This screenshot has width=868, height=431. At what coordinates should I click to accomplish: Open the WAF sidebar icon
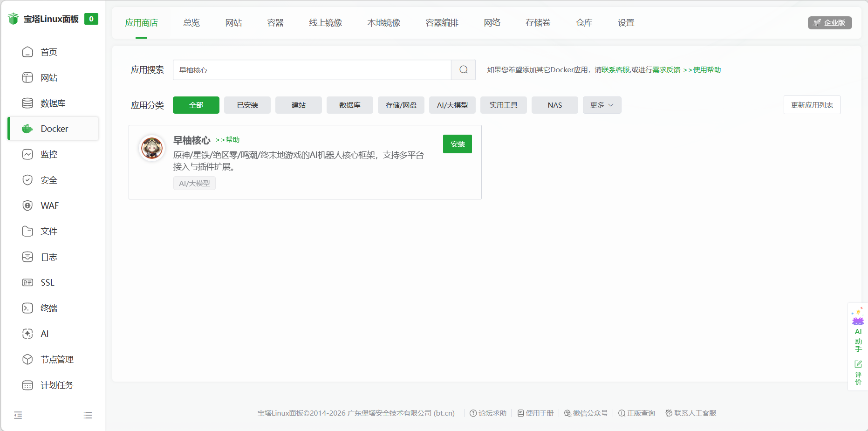[x=27, y=205]
